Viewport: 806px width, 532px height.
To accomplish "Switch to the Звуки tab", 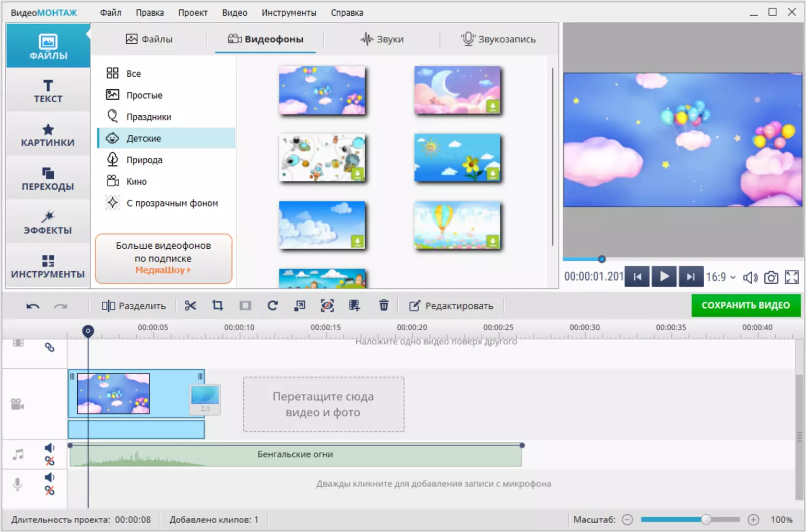I will click(x=382, y=39).
